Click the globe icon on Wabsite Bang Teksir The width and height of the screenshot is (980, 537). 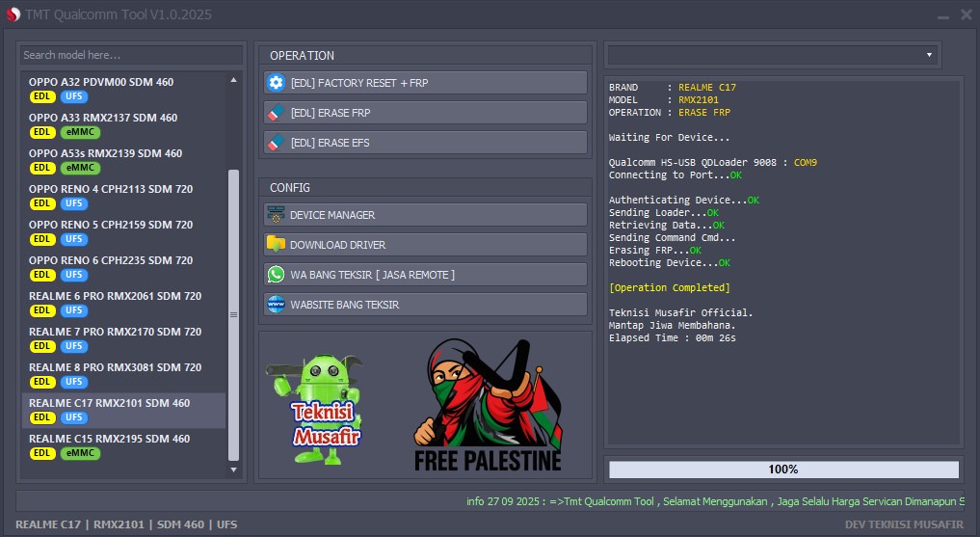pos(276,305)
